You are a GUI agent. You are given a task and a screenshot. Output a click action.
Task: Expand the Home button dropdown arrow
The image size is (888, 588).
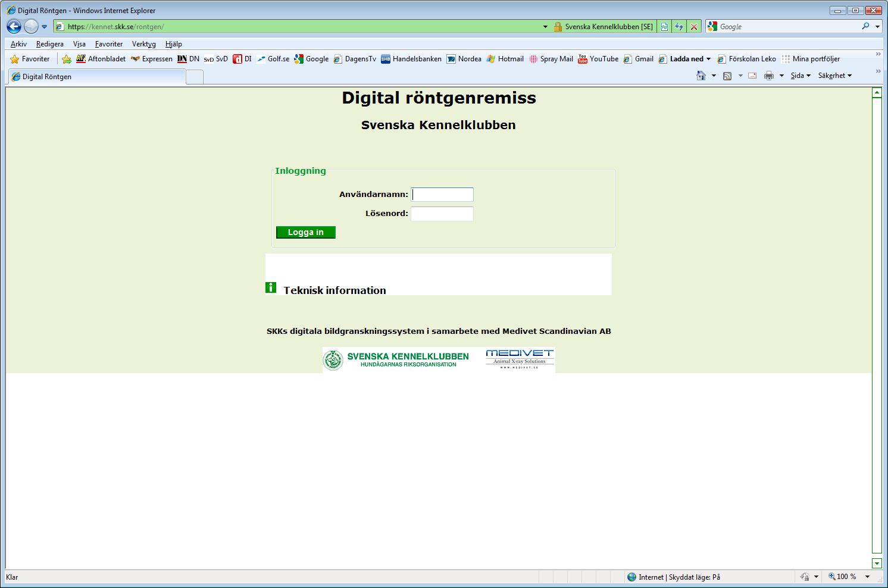coord(714,76)
